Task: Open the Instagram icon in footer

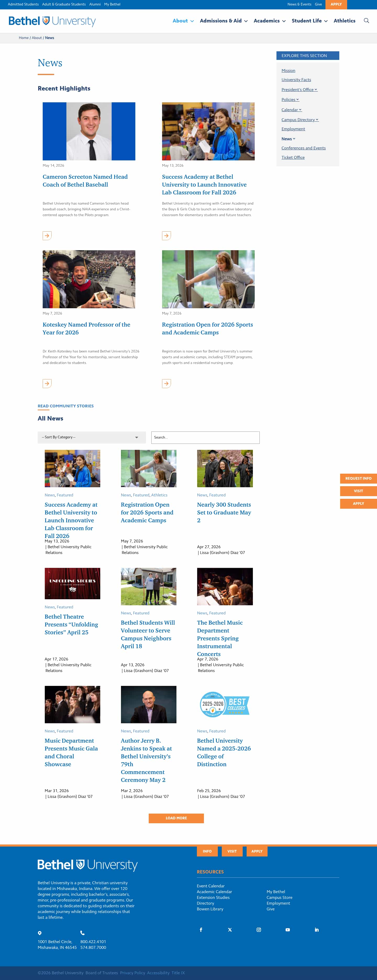Action: click(x=259, y=929)
